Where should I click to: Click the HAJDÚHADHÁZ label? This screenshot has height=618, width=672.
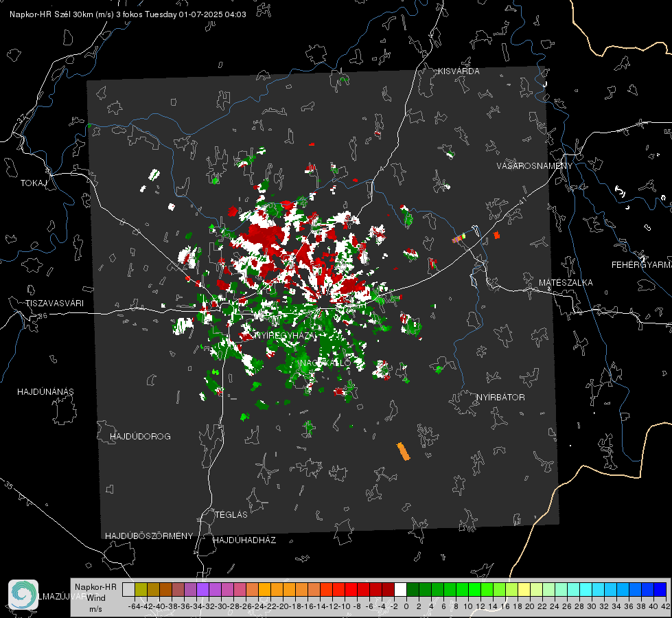[x=244, y=540]
